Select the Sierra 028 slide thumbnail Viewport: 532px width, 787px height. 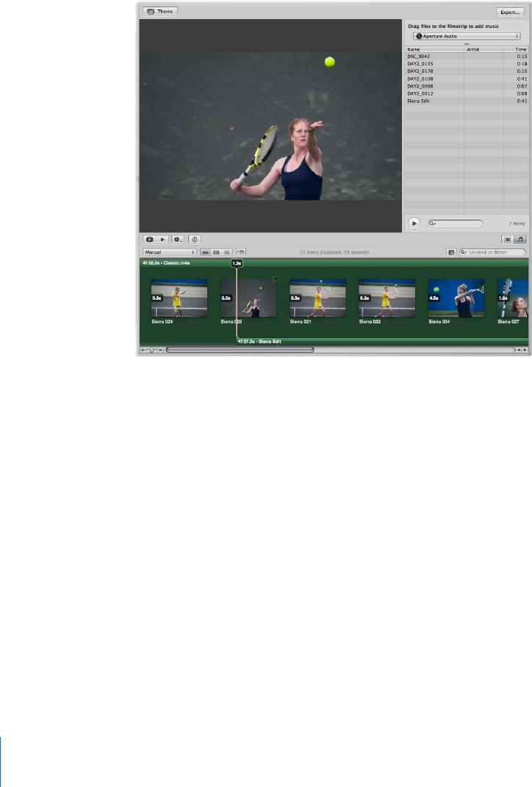(248, 298)
